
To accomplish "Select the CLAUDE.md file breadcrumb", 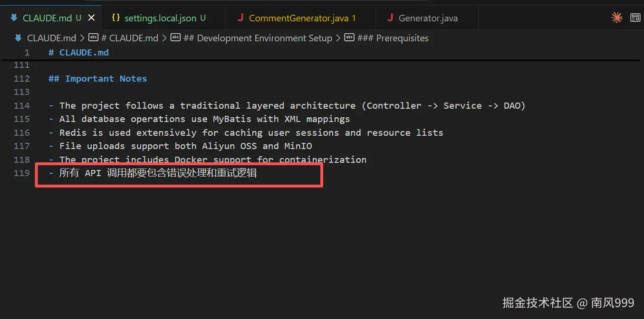I will pyautogui.click(x=51, y=38).
